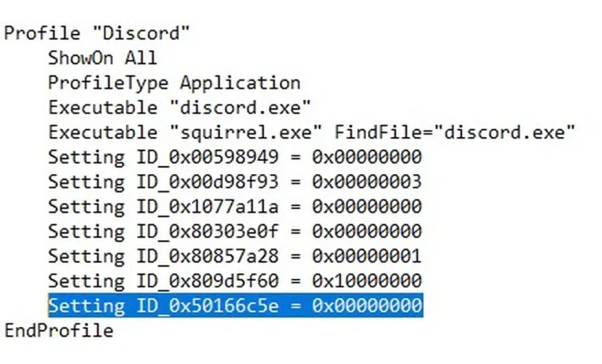Click the value 0x00000001
This screenshot has height=364, width=602.
(366, 256)
